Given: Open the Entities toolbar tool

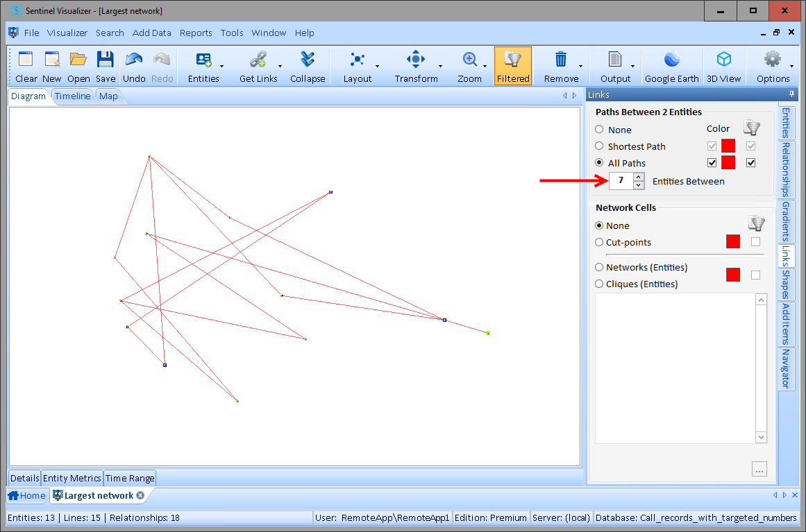Looking at the screenshot, I should (x=202, y=66).
